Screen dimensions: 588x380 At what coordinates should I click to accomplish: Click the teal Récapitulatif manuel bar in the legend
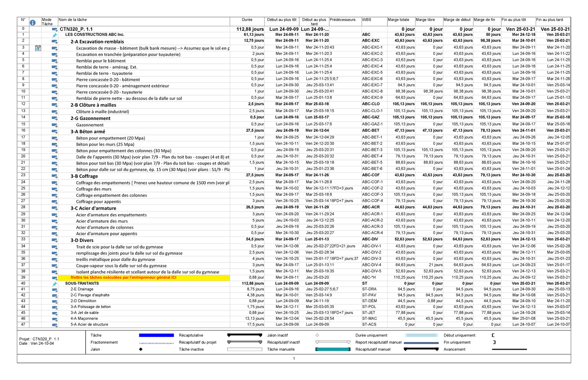pyautogui.click(x=333, y=349)
